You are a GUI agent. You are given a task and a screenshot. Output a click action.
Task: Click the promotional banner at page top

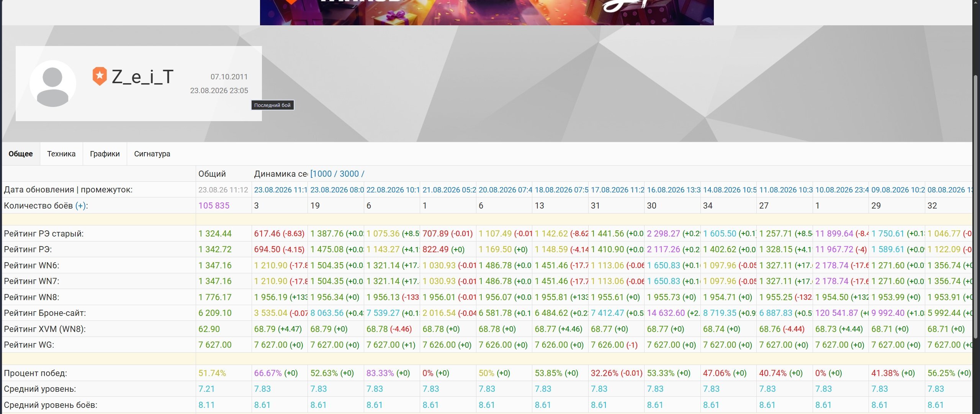(487, 12)
